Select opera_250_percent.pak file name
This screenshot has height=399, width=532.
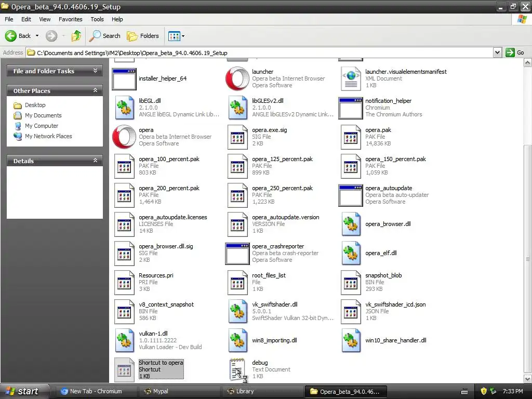282,188
